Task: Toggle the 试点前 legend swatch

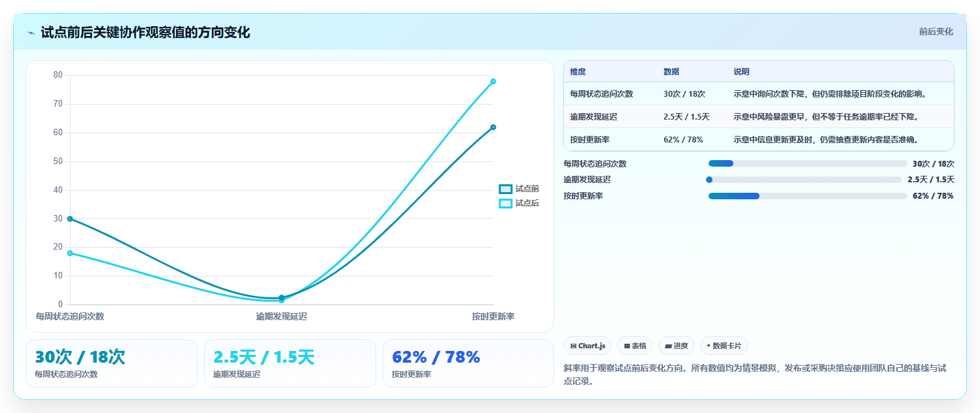Action: point(506,189)
